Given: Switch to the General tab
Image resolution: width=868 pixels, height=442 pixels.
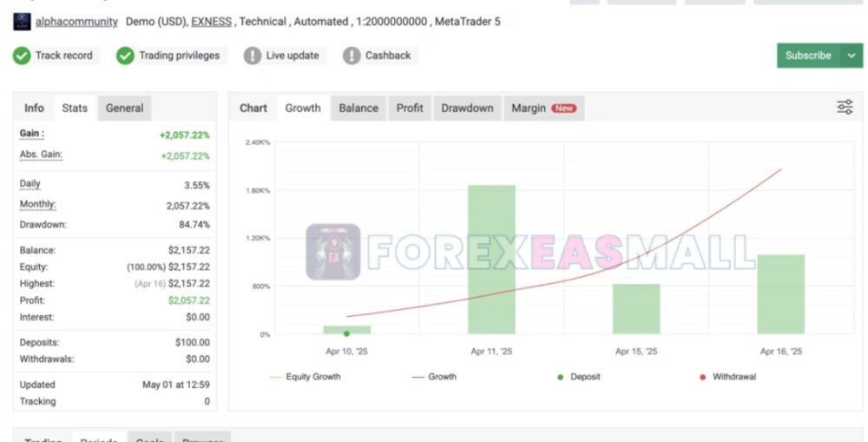Looking at the screenshot, I should (124, 108).
